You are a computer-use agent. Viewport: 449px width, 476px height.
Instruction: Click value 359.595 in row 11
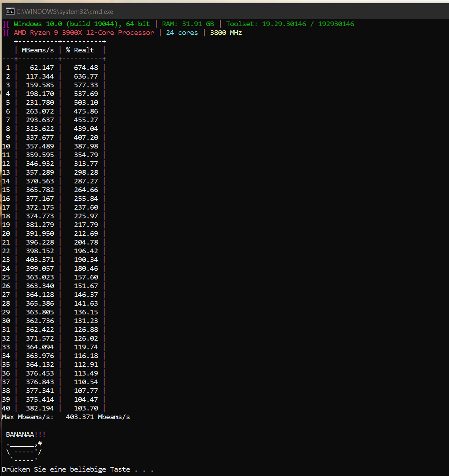(40, 155)
